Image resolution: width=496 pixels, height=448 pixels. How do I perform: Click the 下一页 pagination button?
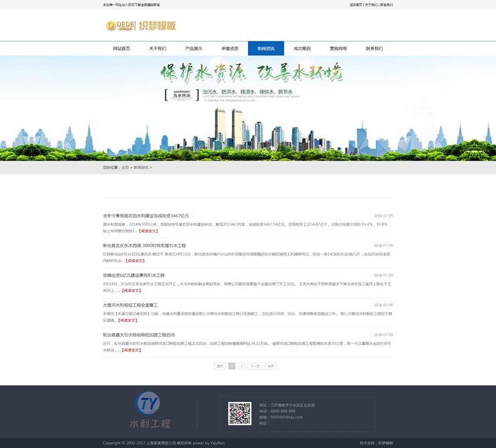click(x=255, y=366)
